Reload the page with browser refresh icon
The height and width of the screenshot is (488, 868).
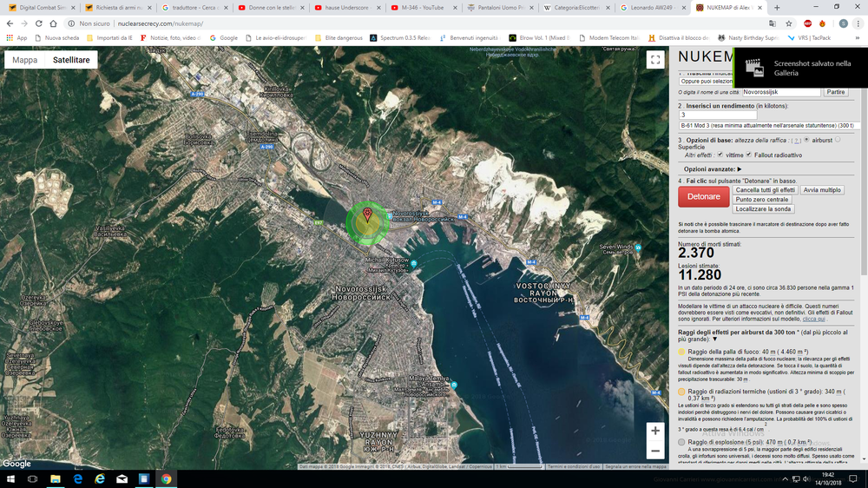(39, 23)
